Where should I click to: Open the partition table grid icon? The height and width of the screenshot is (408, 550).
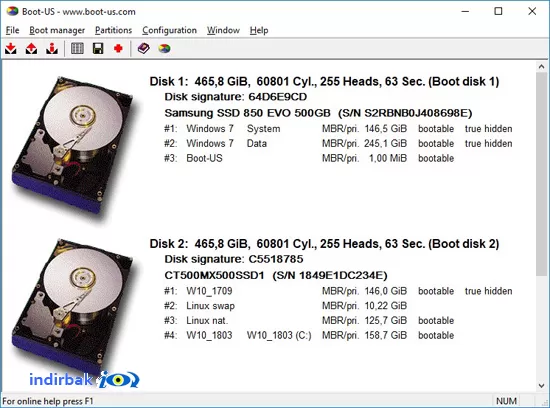pos(77,48)
